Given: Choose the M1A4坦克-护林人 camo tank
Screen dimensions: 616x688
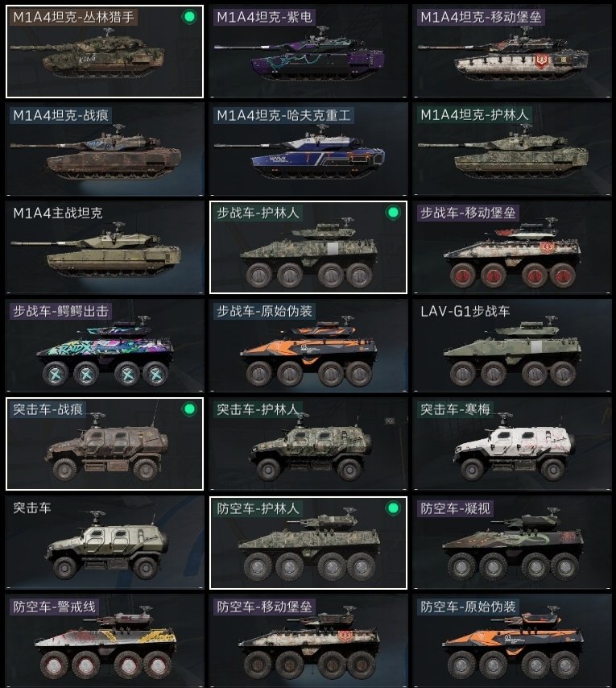Looking at the screenshot, I should coord(511,149).
